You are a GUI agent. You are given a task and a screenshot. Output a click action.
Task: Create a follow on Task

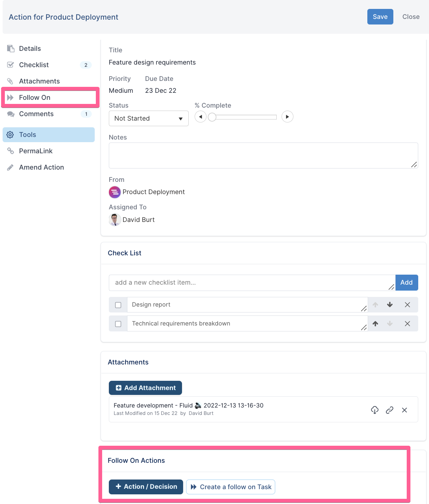231,487
